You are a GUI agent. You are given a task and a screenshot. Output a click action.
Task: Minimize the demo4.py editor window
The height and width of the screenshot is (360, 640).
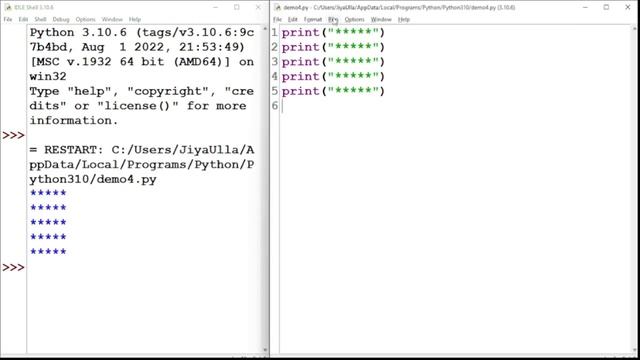click(x=585, y=7)
